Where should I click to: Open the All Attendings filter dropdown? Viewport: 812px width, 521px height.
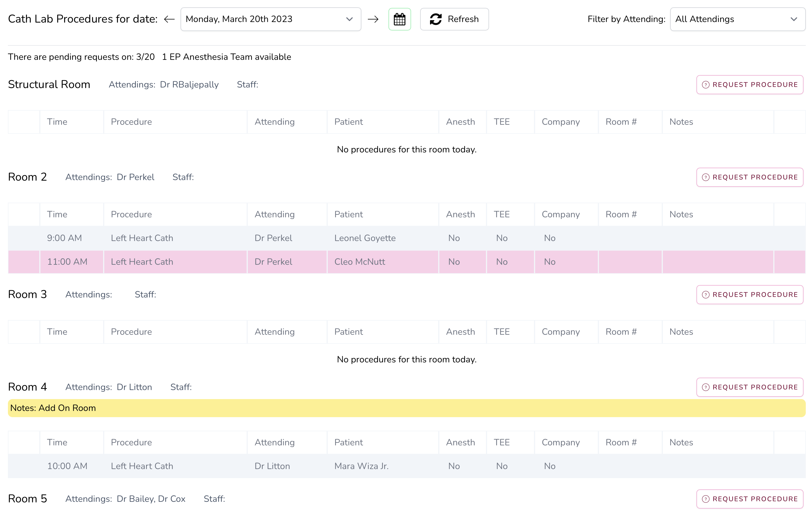click(737, 19)
